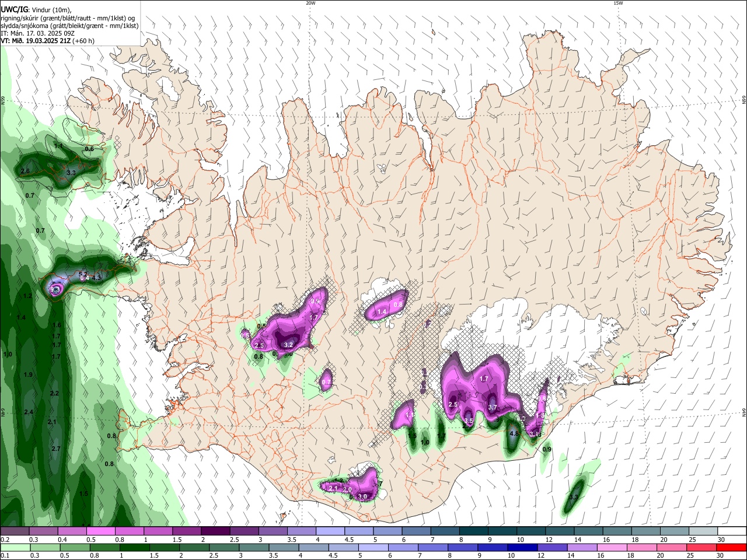The image size is (747, 560).
Task: Select the '4.3' precipitation value over Snæfellsnes
Action: pyautogui.click(x=97, y=278)
